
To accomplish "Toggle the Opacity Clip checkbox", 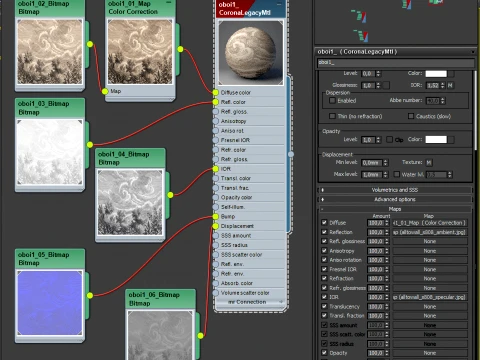I will [x=389, y=139].
